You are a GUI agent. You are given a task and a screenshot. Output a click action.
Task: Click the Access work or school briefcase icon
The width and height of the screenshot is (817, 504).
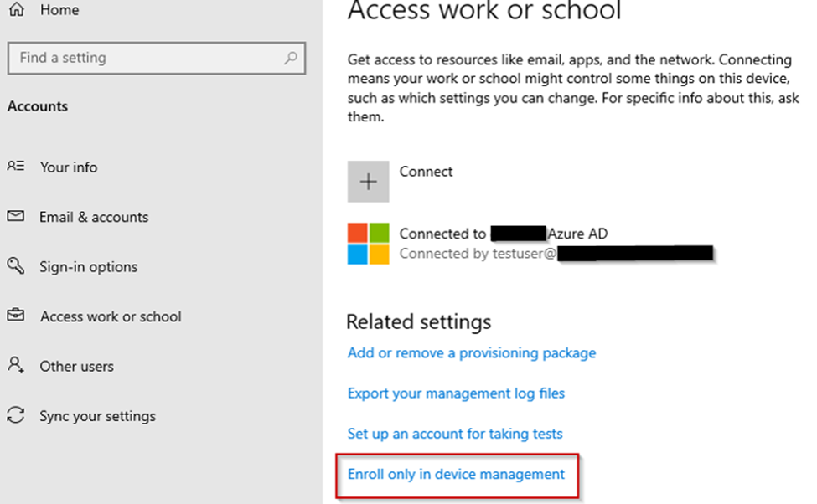point(16,316)
